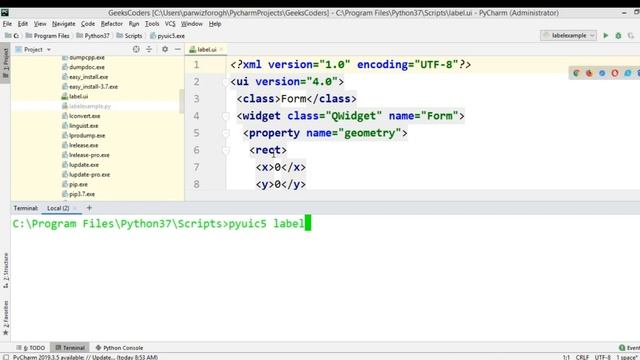This screenshot has width=640, height=360.
Task: Open the Edit menu
Action: coord(23,24)
